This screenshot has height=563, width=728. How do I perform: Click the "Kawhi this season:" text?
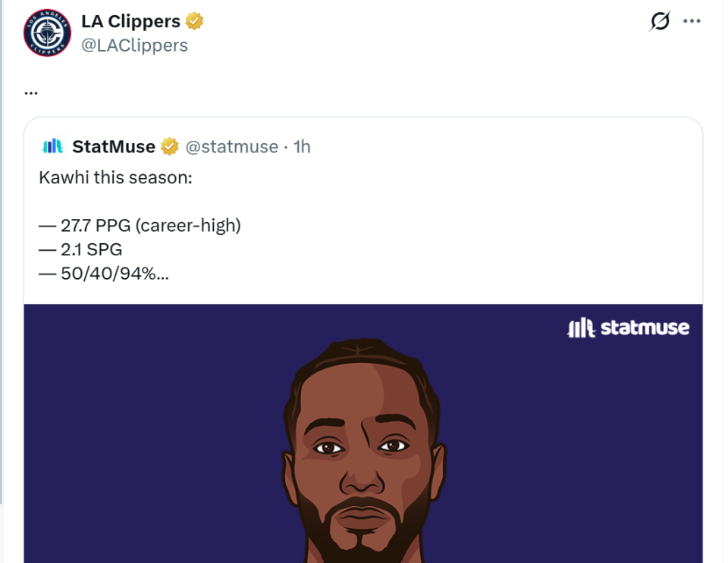116,178
